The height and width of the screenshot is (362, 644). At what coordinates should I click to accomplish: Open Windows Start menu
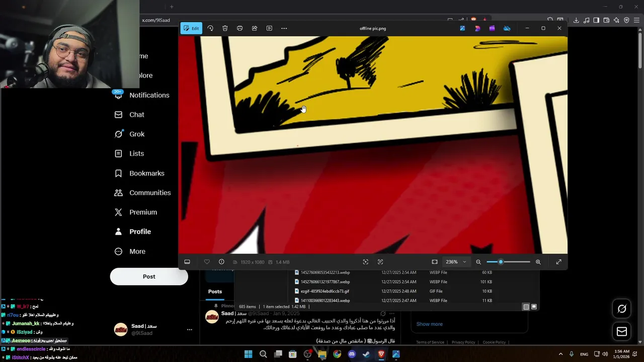coord(248,354)
